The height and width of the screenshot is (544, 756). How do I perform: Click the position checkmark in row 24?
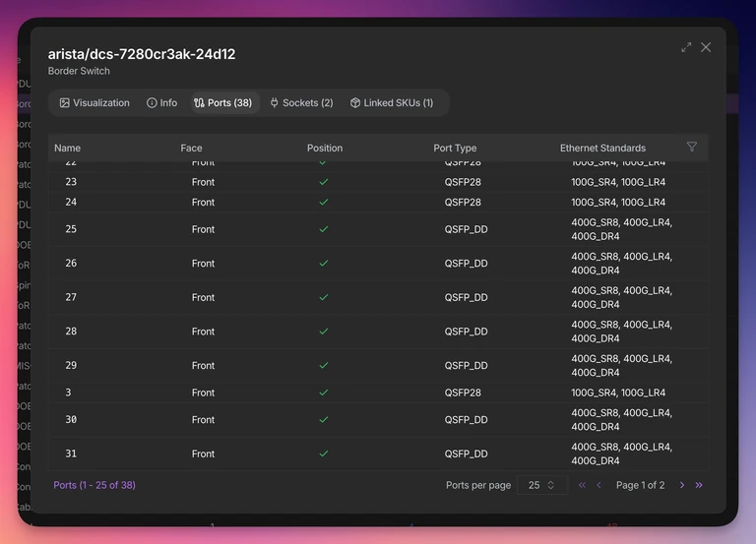pyautogui.click(x=324, y=202)
